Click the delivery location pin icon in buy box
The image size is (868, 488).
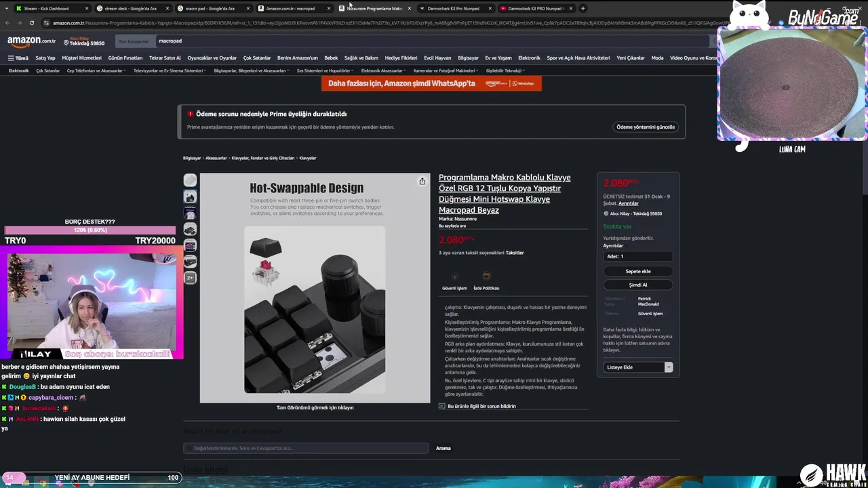(606, 213)
